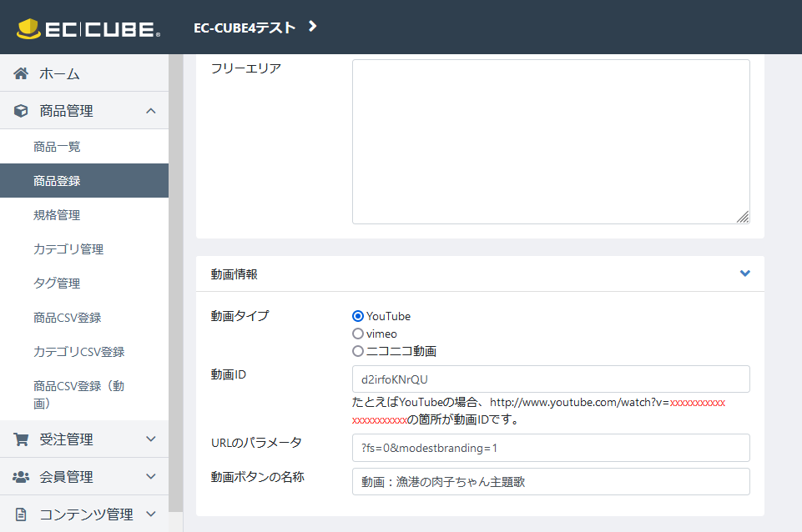Select the YouTube video type radio
The height and width of the screenshot is (532, 802).
pyautogui.click(x=358, y=316)
